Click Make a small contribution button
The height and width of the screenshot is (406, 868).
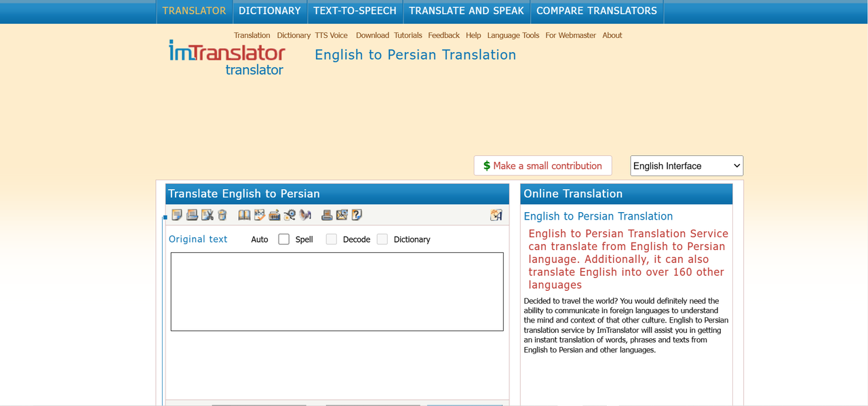(542, 165)
